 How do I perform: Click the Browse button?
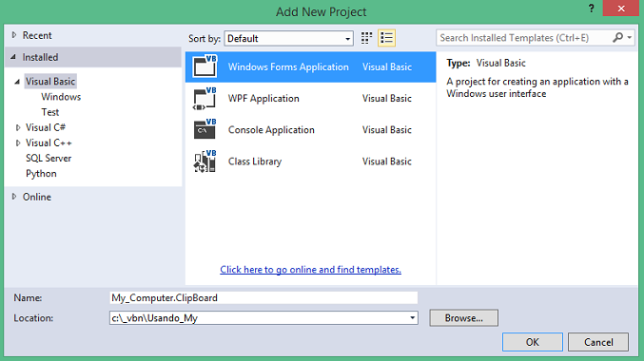pos(463,318)
